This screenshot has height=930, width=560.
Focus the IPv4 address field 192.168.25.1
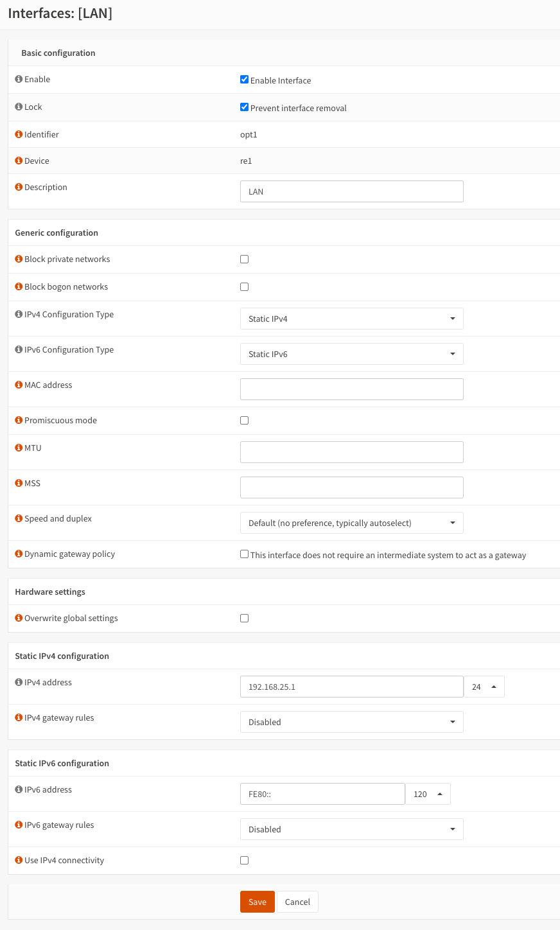(x=352, y=687)
